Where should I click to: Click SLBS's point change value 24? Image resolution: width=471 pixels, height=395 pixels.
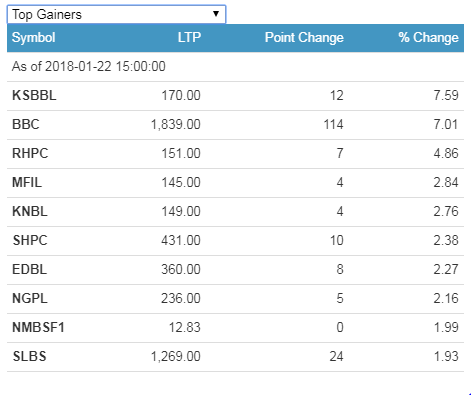336,356
